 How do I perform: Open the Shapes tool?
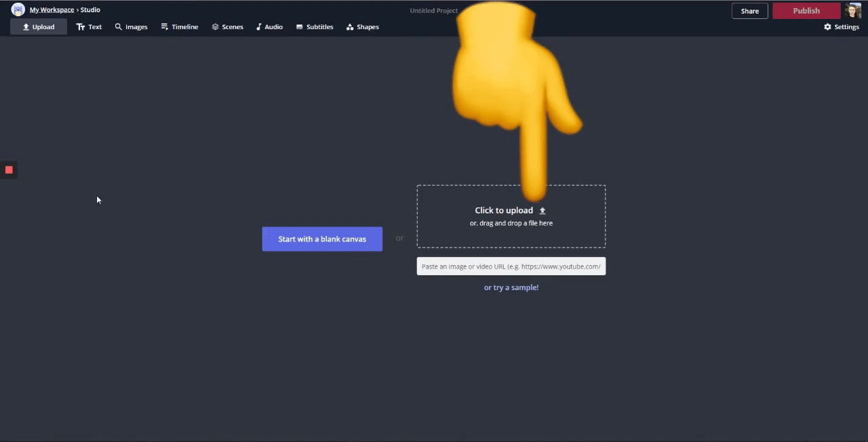click(363, 27)
